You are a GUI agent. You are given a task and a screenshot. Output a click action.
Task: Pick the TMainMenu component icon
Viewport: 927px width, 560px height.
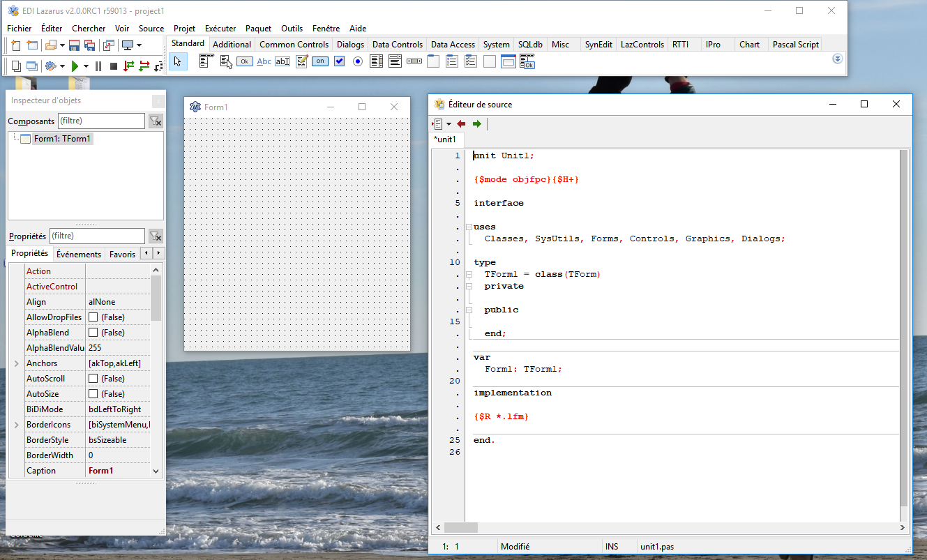[206, 61]
